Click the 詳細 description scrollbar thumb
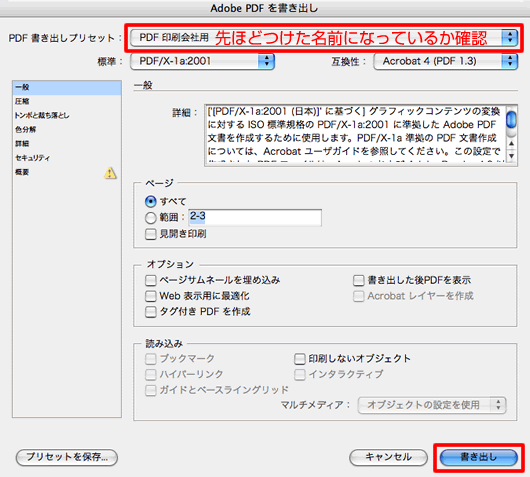The height and width of the screenshot is (477, 530). [511, 119]
